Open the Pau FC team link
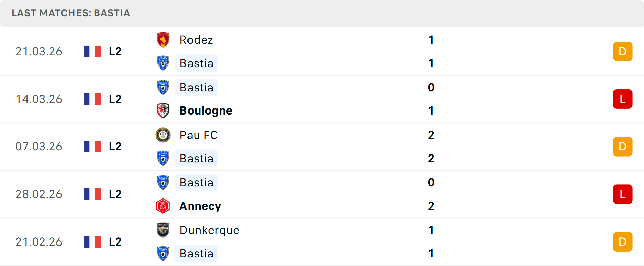The height and width of the screenshot is (266, 644). (x=199, y=135)
